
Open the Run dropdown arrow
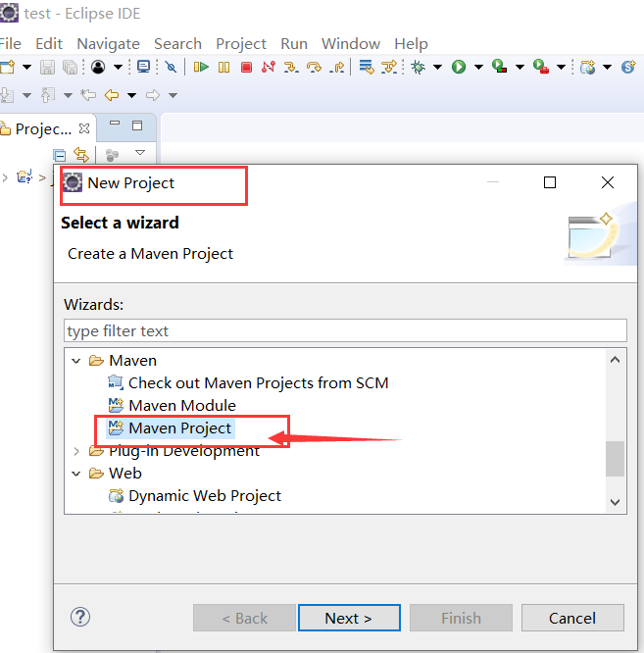[x=478, y=67]
